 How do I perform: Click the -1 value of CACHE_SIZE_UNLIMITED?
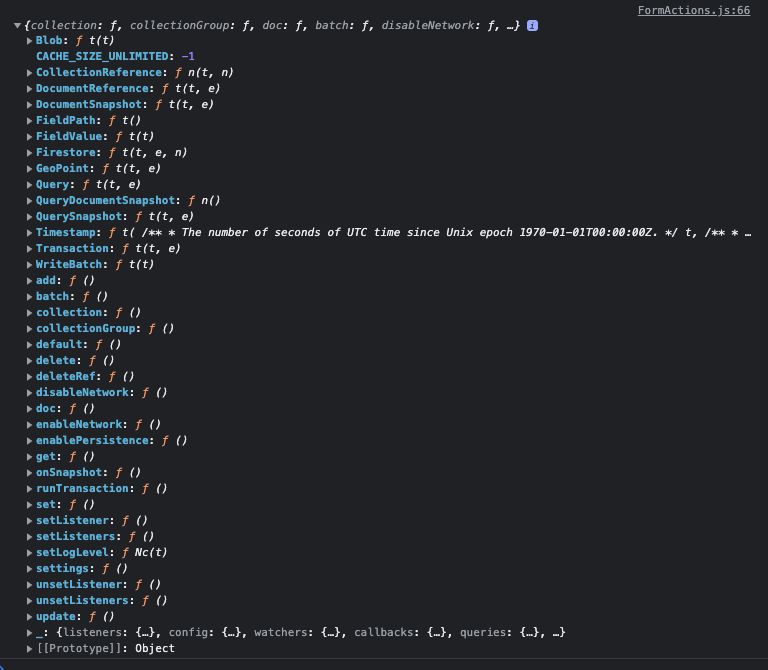coord(188,56)
